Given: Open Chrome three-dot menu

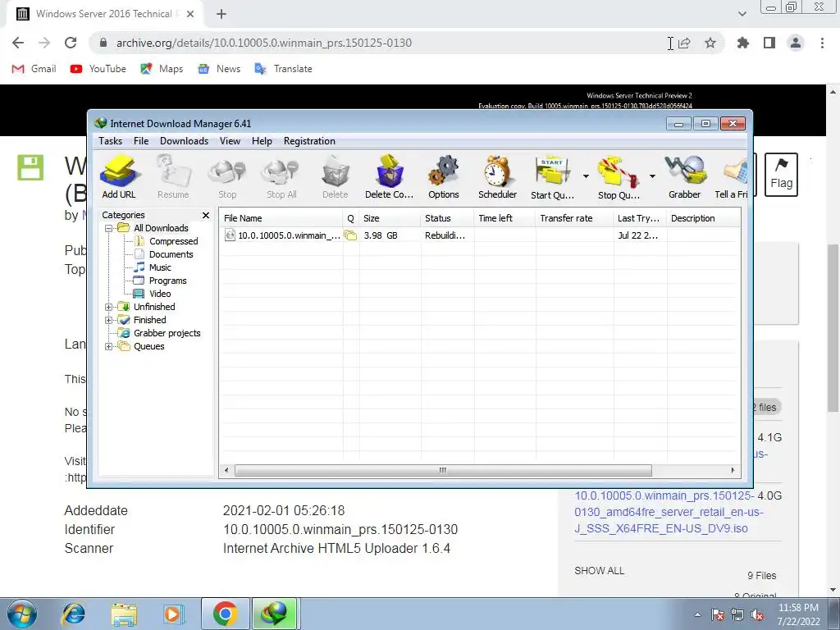Looking at the screenshot, I should (822, 43).
